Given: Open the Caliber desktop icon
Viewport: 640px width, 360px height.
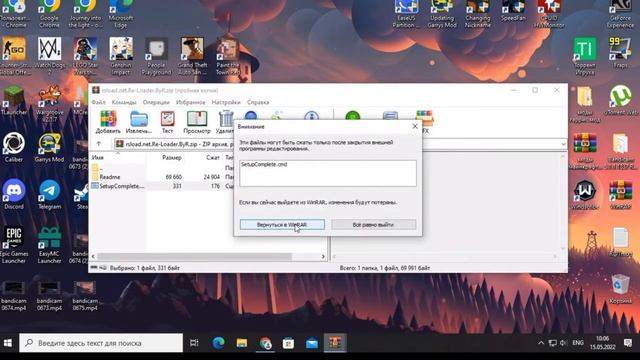Looking at the screenshot, I should pyautogui.click(x=14, y=147).
